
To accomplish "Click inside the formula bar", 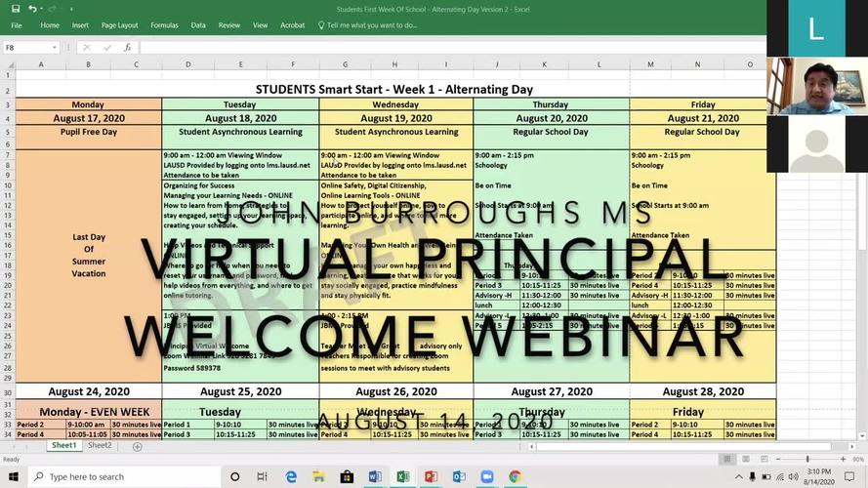I will tap(451, 48).
